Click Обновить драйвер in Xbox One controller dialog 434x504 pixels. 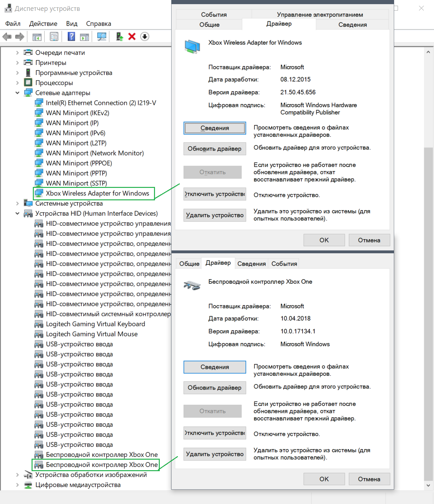215,388
